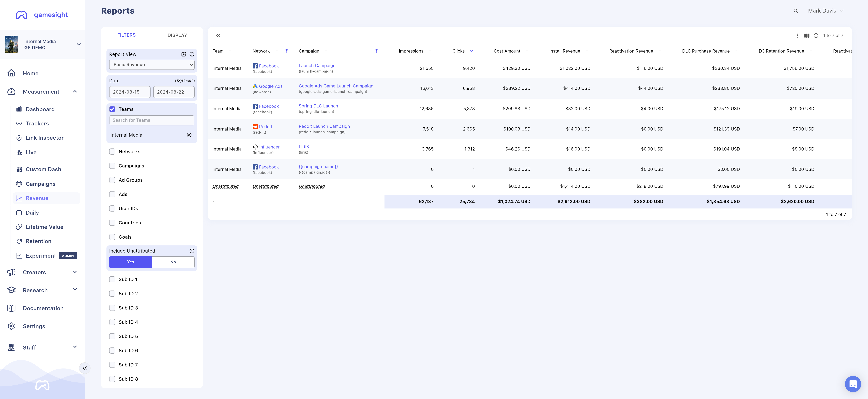Click the Trackers link icon

[19, 124]
